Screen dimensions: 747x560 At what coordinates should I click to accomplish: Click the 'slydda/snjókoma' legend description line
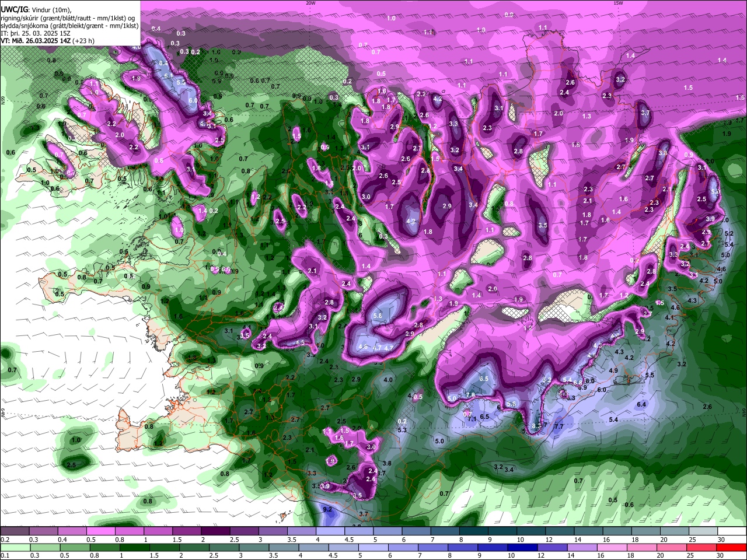[x=69, y=26]
